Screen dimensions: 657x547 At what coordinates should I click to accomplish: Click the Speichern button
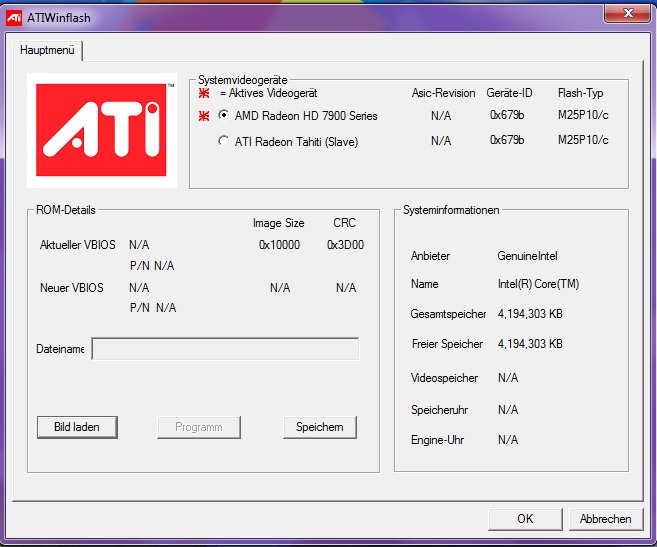320,427
